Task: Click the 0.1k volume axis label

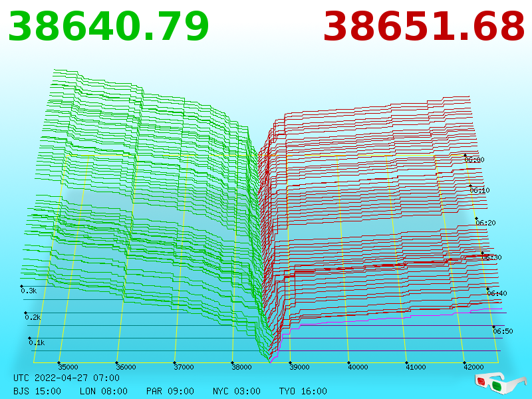Action: (37, 342)
